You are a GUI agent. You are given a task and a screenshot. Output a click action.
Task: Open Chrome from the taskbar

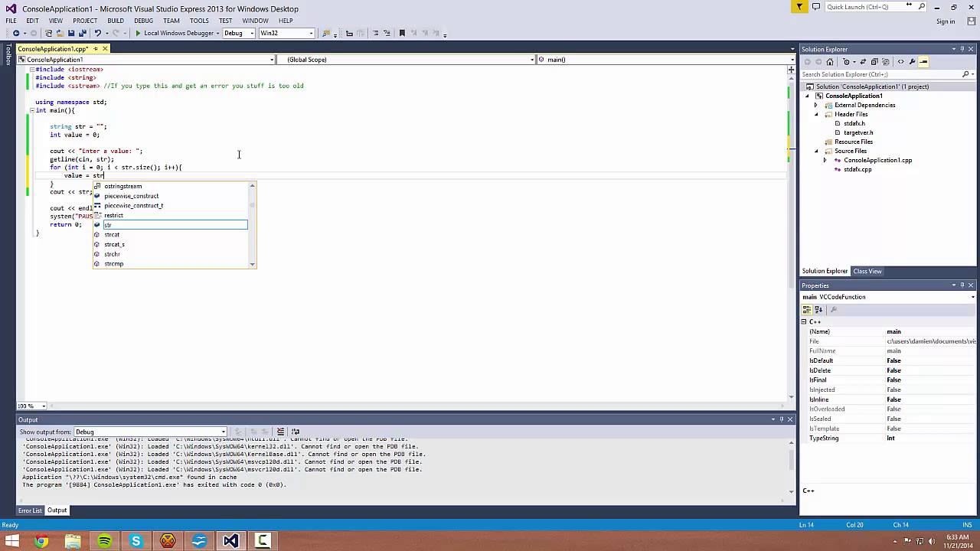click(41, 541)
